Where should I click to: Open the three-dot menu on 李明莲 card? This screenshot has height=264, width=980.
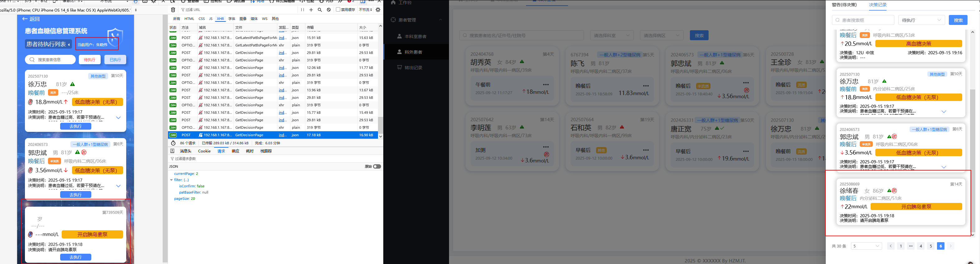pyautogui.click(x=546, y=147)
